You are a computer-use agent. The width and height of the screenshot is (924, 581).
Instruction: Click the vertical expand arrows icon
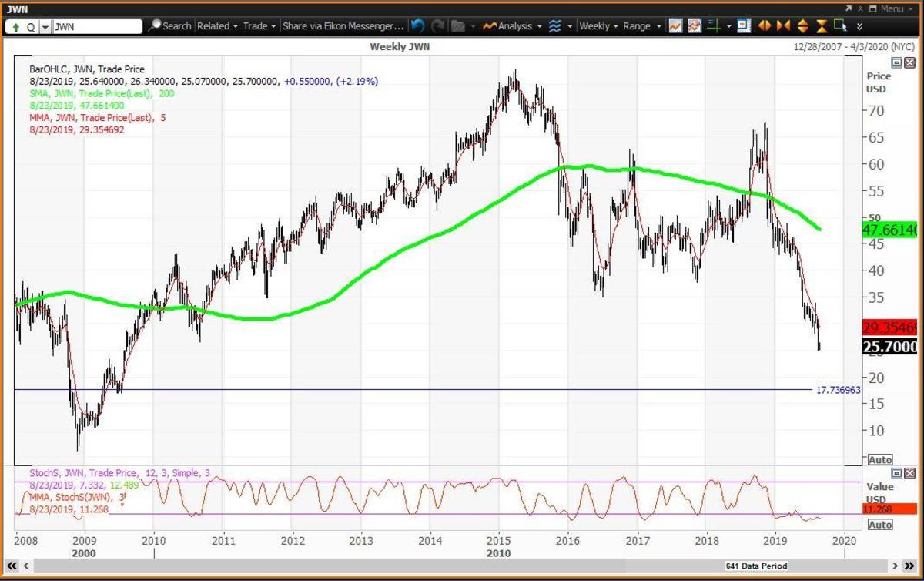(x=803, y=26)
